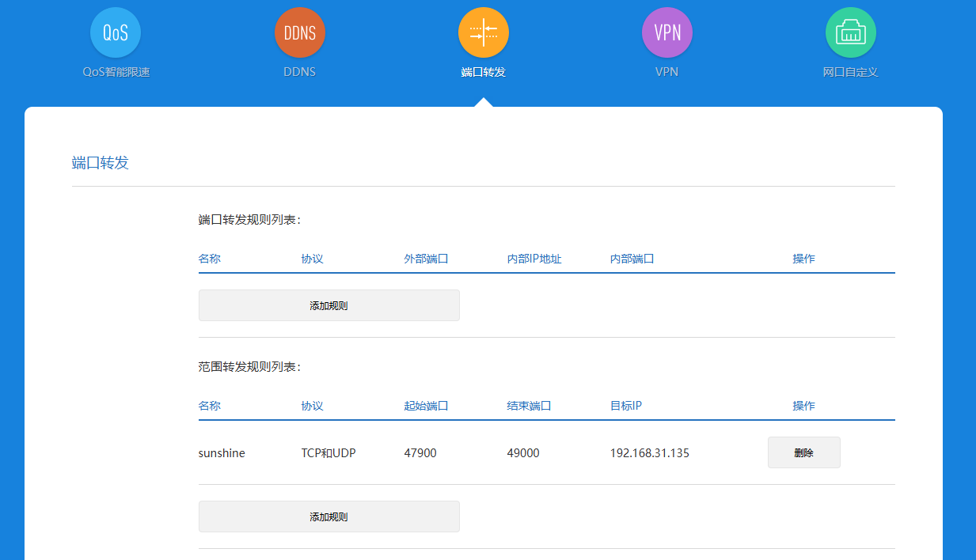Click the 内部IP地址 column header
The image size is (976, 560).
(x=534, y=259)
